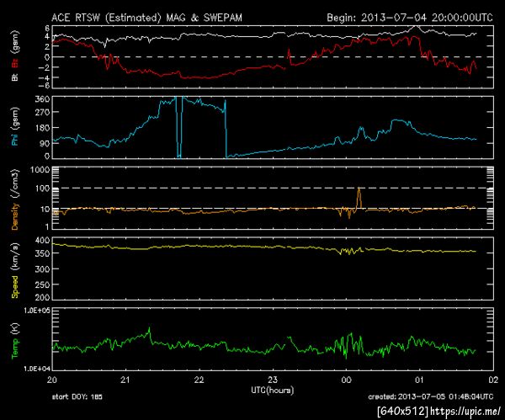Click the 'ACE RTSW (Estimated) MAG & SWEPAM' title
505x420 pixels.
(146, 18)
